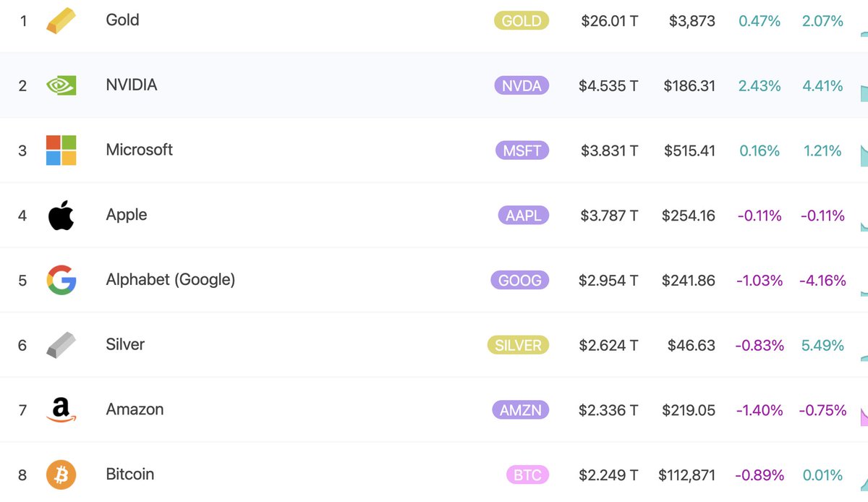Screen dimensions: 868x502
Task: Click the SILVER ticker badge
Action: 518,345
